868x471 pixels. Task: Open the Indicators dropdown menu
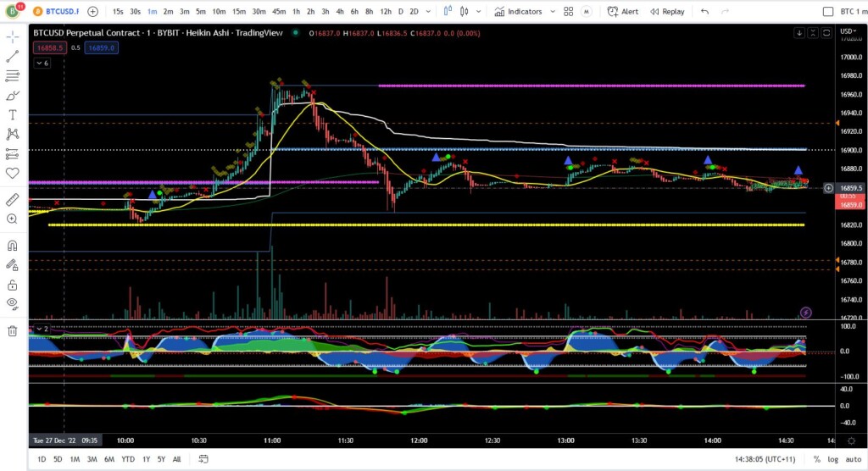click(526, 12)
